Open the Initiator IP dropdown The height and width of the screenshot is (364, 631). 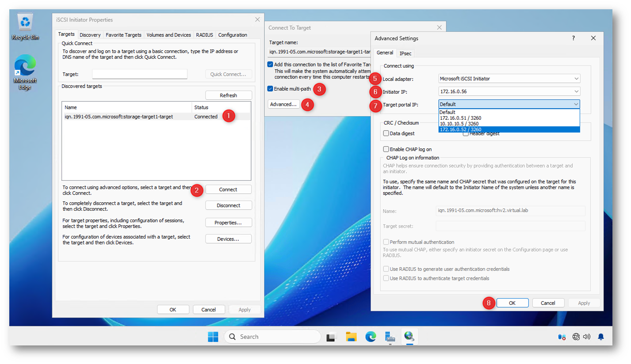tap(509, 91)
